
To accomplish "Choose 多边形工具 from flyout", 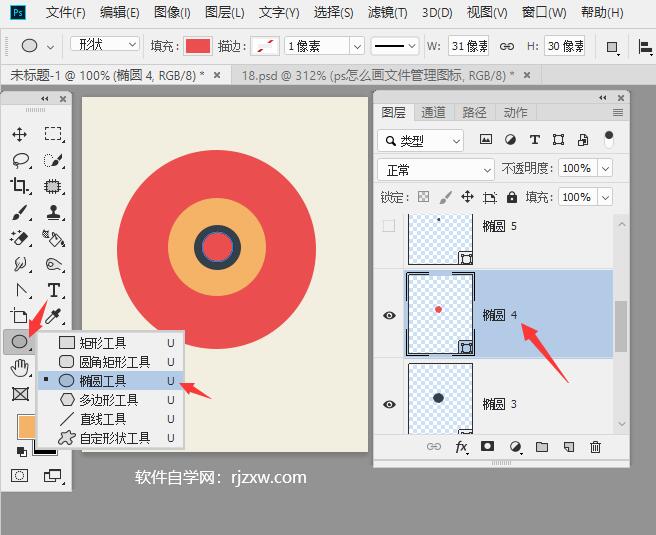I will click(111, 400).
